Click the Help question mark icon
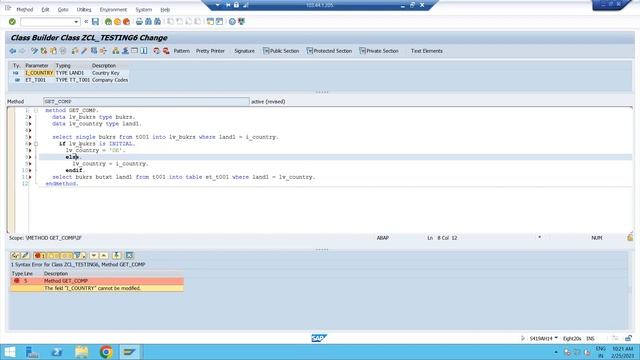This screenshot has height=360, width=640. point(232,22)
